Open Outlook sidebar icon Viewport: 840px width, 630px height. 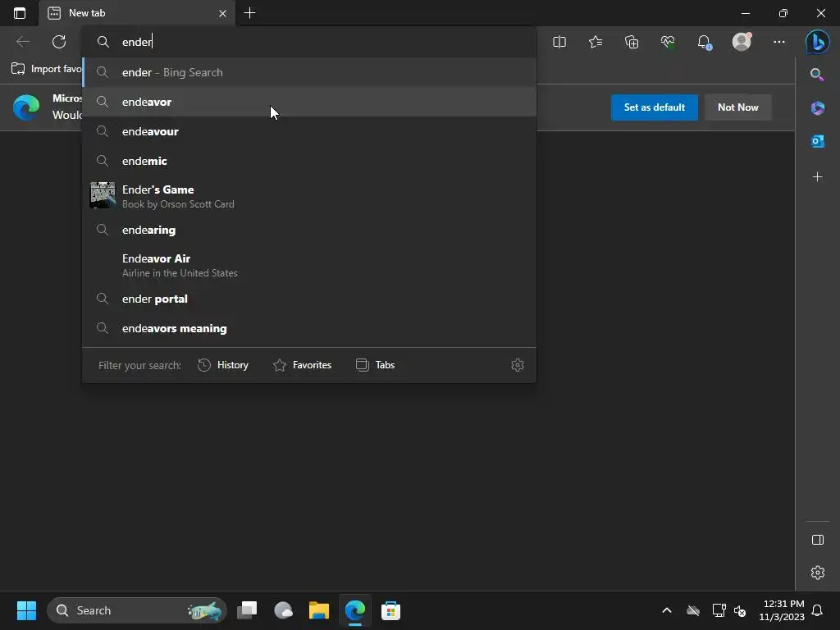[x=818, y=141]
